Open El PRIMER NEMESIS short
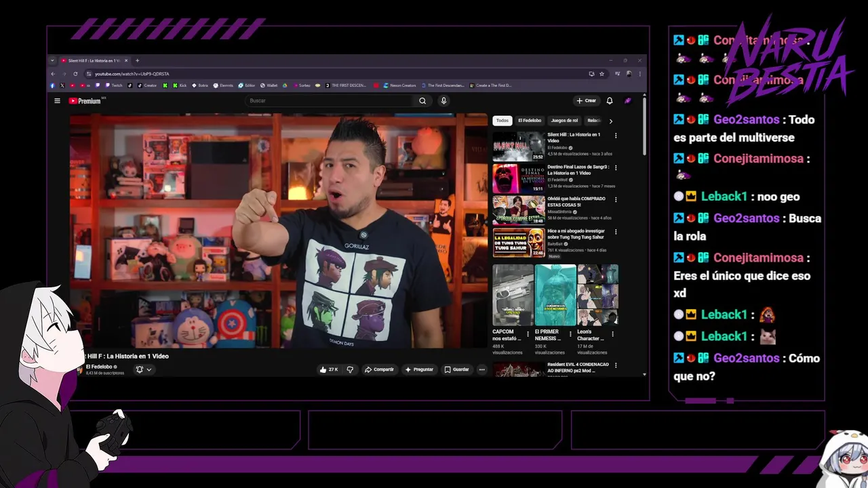Image resolution: width=868 pixels, height=488 pixels. coord(555,295)
